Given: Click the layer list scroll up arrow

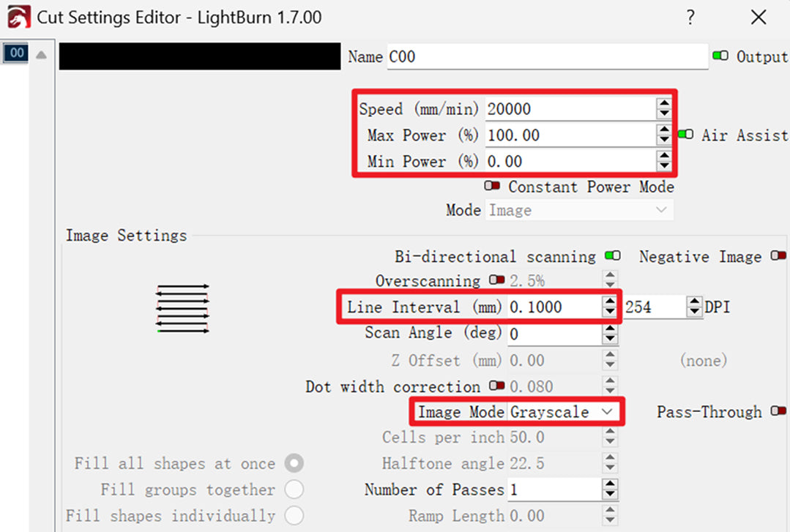Looking at the screenshot, I should click(41, 55).
